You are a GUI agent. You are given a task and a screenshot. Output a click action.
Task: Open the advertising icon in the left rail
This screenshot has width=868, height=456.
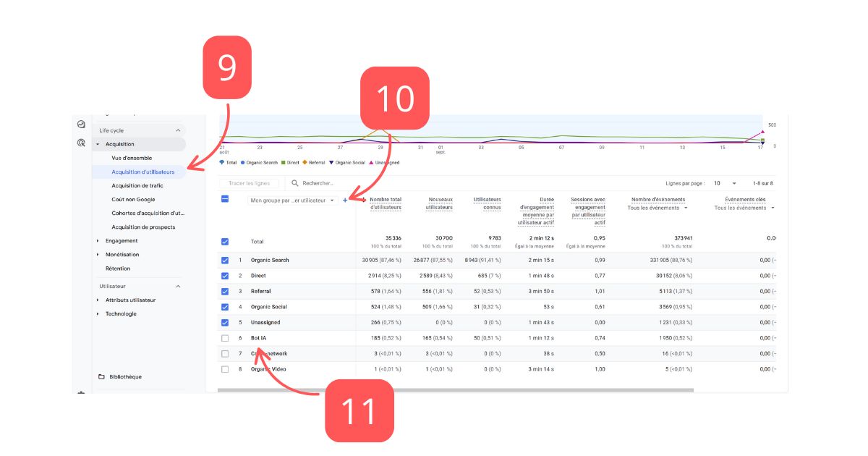(82, 143)
